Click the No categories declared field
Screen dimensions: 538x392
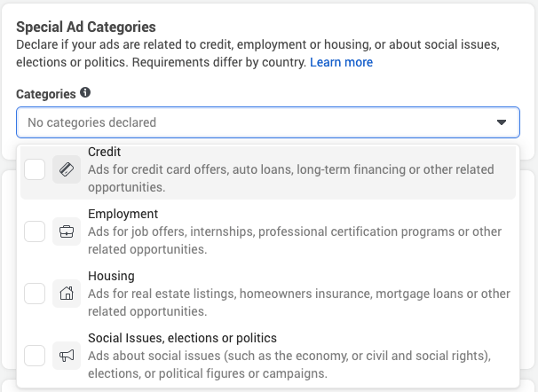268,122
